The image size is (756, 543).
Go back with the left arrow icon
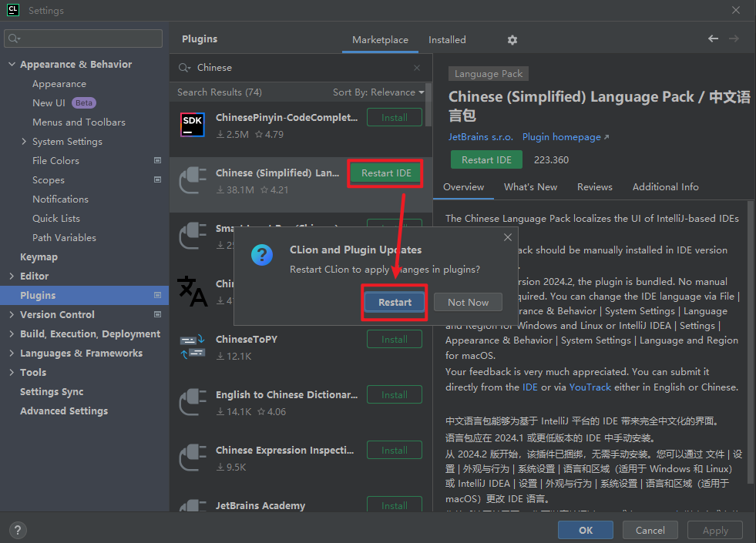click(x=713, y=39)
